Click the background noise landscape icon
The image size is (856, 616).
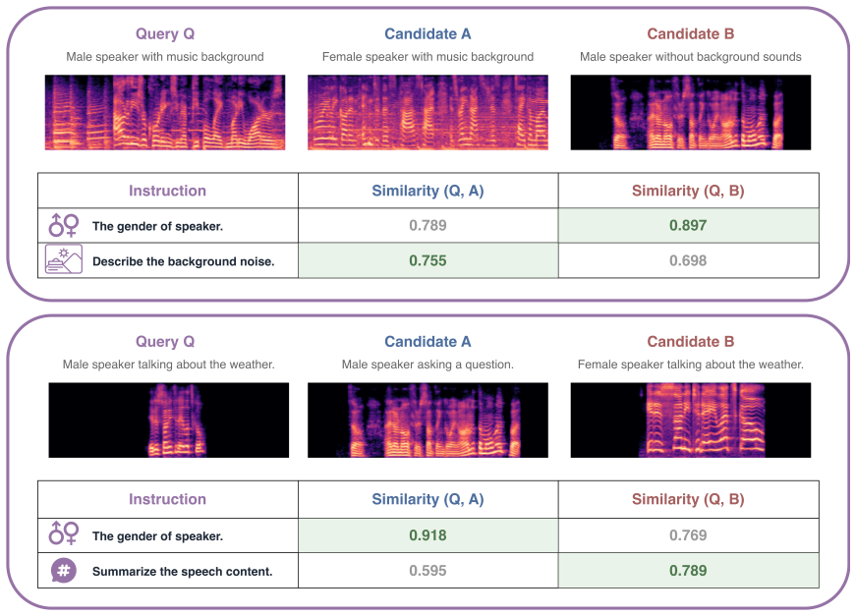63,259
